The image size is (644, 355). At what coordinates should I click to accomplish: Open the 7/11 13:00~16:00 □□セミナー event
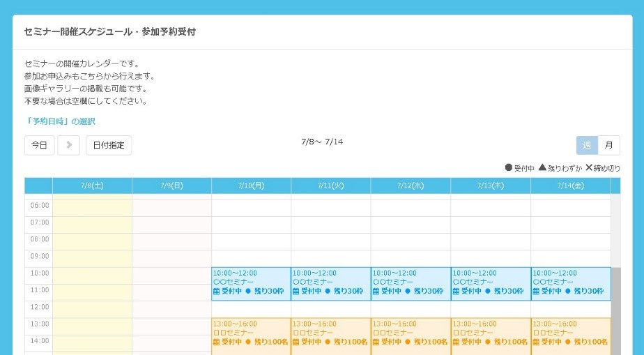tap(330, 333)
